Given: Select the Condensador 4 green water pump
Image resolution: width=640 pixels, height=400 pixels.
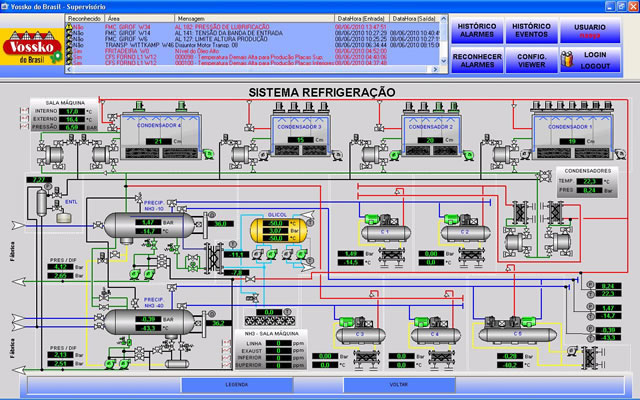Looking at the screenshot, I should pos(209,154).
